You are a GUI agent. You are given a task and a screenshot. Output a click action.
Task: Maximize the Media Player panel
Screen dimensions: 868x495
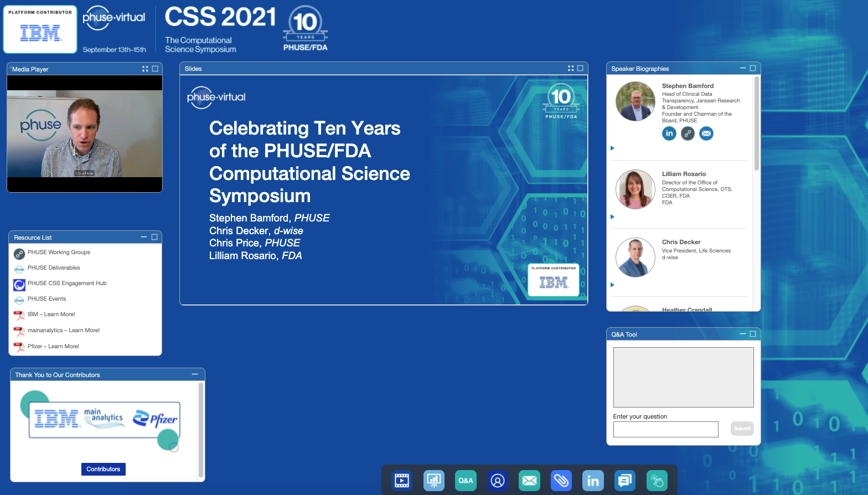click(155, 69)
